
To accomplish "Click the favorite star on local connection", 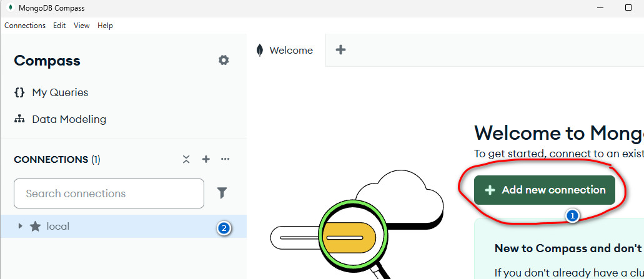I will (36, 227).
